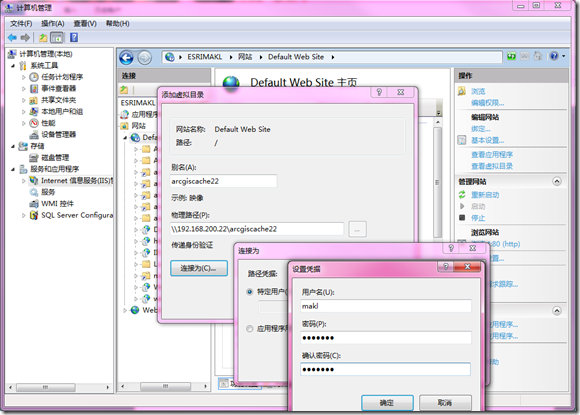Screen dimensions: 580x415
Task: Click horizontal scrollbar under 连接 pane
Action: pyautogui.click(x=164, y=387)
